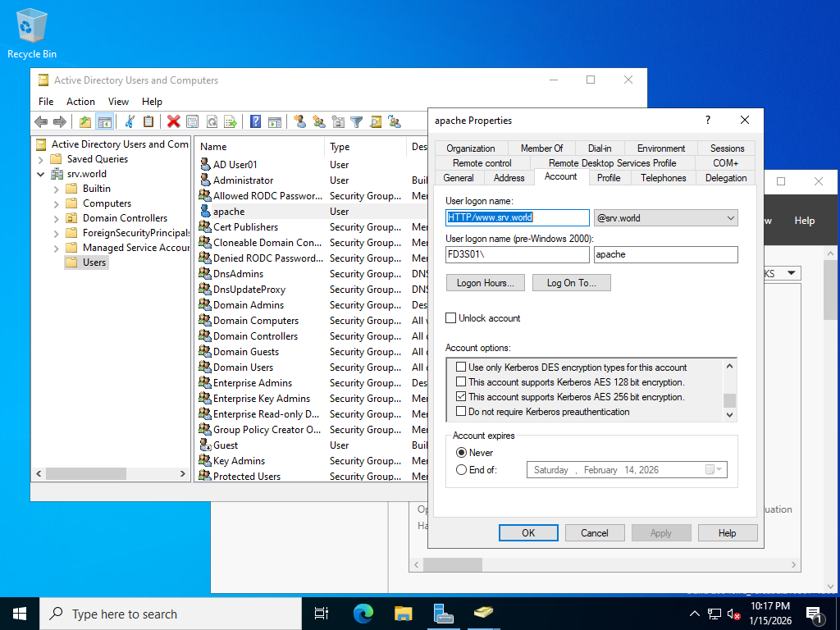This screenshot has width=840, height=630.
Task: Click the Create new user icon
Action: [x=299, y=121]
